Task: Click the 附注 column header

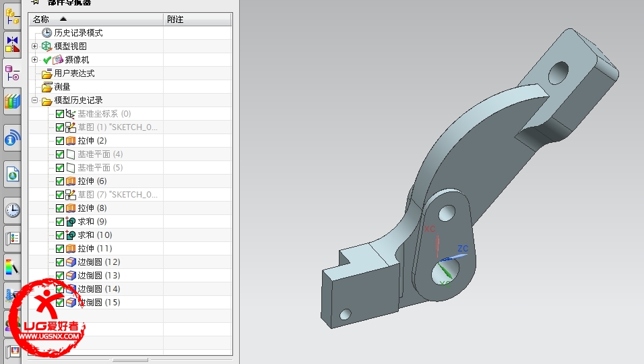Action: pyautogui.click(x=197, y=20)
